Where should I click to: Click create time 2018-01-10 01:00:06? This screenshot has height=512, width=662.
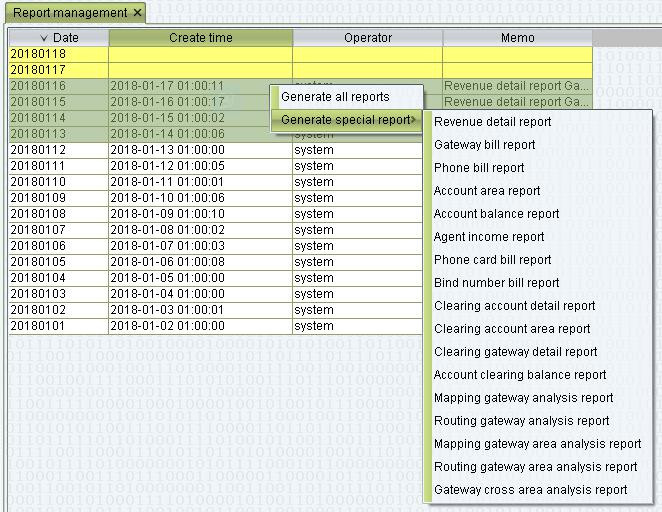tap(201, 198)
